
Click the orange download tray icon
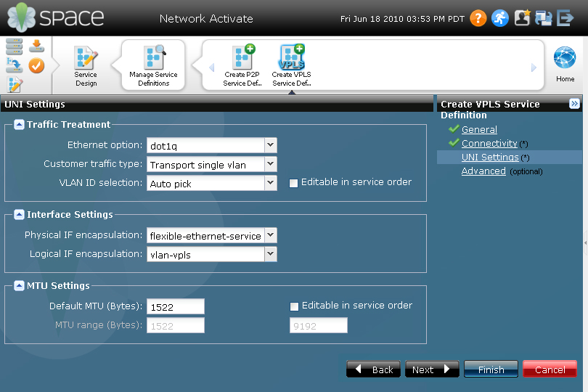(x=36, y=46)
